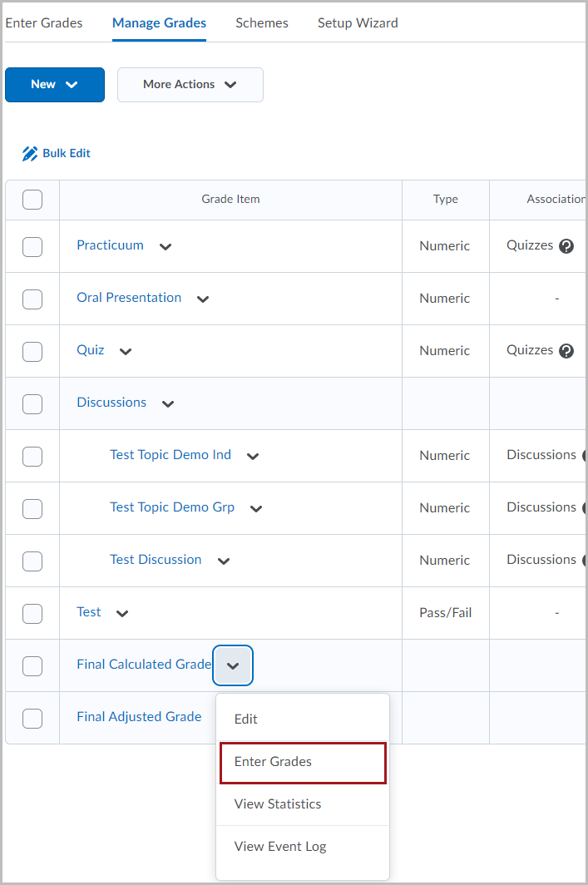Choose Edit from the context menu
This screenshot has width=588, height=885.
[x=303, y=719]
